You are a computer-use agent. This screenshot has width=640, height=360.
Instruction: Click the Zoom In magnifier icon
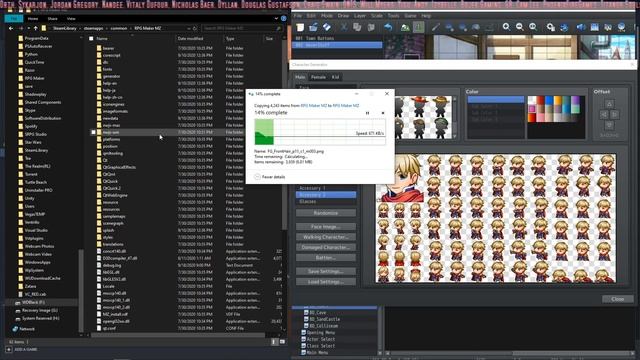coord(506,27)
